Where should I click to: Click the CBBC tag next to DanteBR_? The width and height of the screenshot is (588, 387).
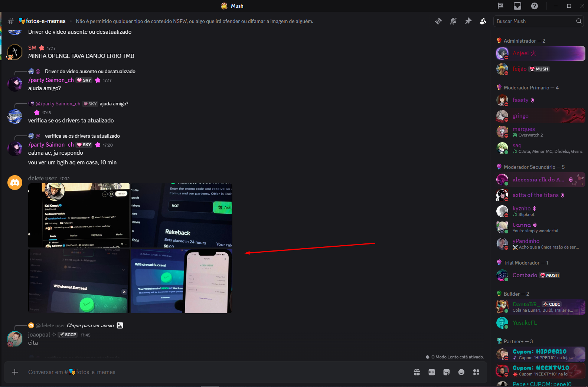click(552, 304)
